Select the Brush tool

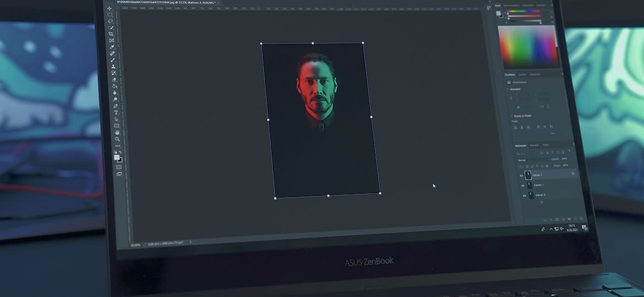point(113,60)
